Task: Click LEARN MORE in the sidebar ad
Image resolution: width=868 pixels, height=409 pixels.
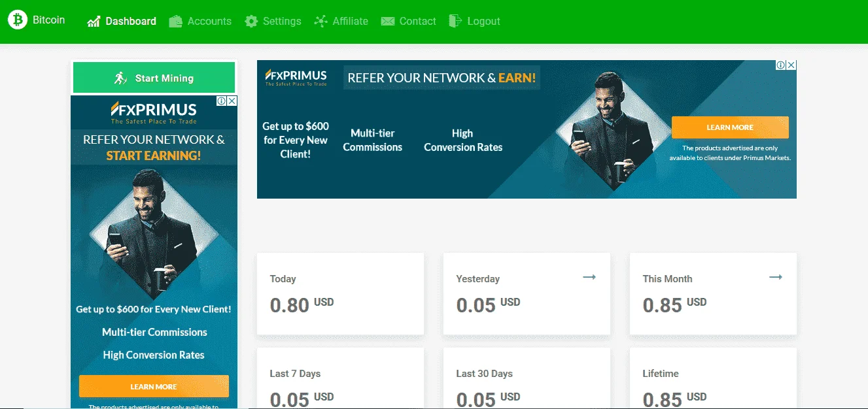Action: 154,387
